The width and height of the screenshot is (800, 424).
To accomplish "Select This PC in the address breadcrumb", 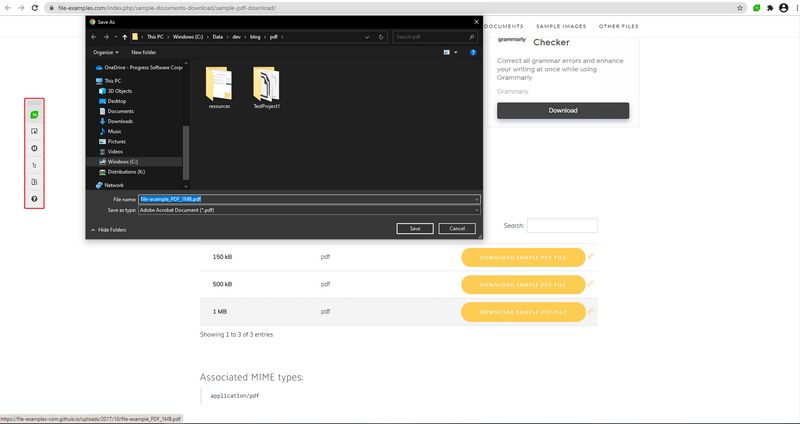I will point(155,37).
